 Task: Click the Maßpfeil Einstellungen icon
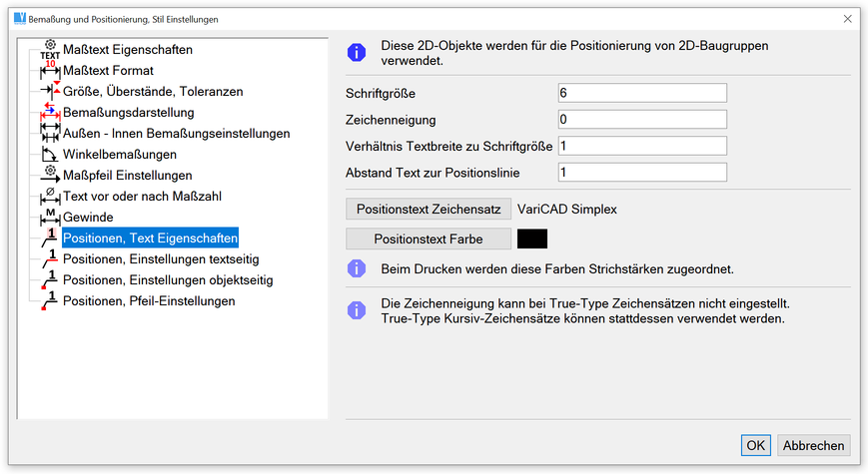(x=50, y=176)
